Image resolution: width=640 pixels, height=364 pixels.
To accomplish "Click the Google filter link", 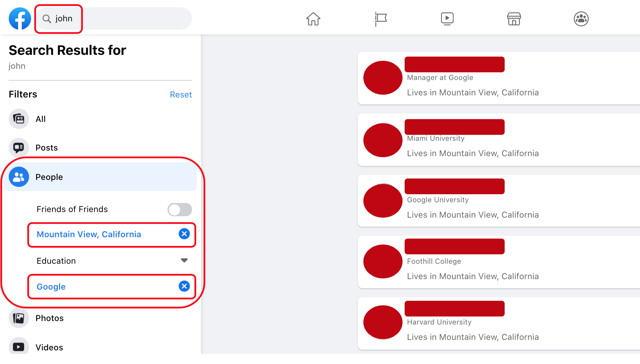I will (x=51, y=286).
